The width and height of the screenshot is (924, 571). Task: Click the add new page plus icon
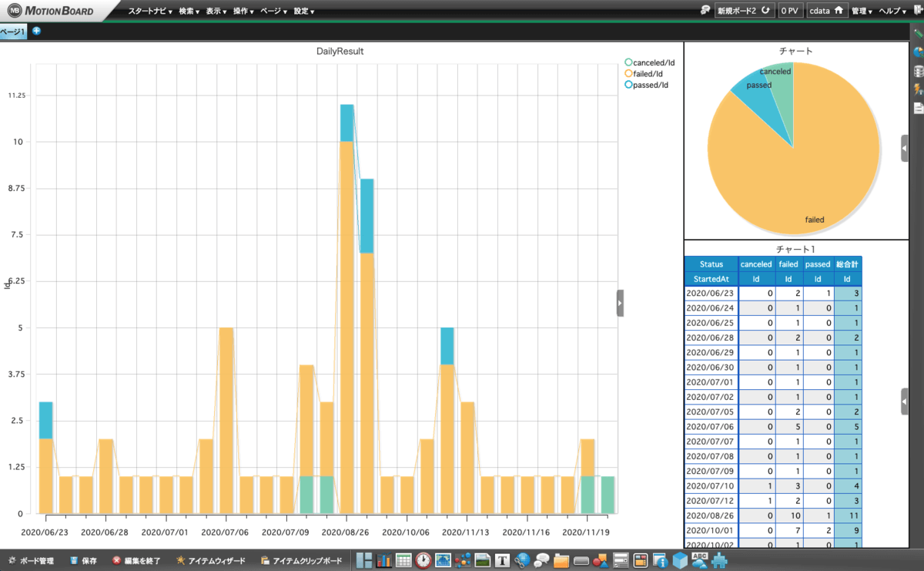tap(36, 32)
